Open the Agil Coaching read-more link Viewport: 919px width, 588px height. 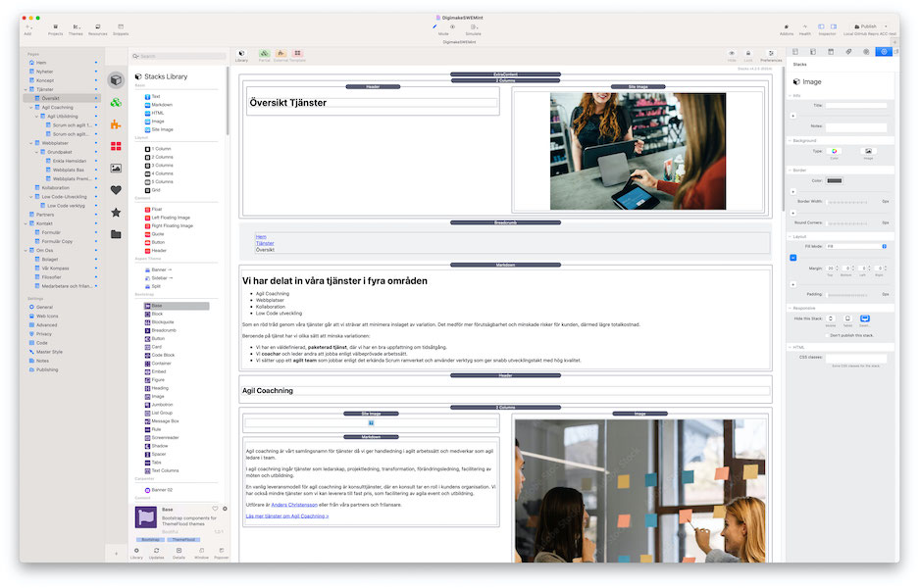pyautogui.click(x=285, y=516)
